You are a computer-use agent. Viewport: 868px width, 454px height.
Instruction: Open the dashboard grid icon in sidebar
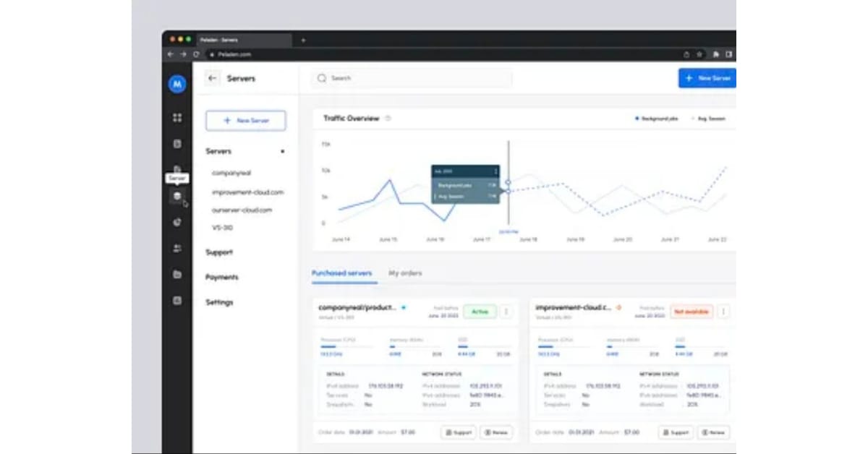pos(177,118)
